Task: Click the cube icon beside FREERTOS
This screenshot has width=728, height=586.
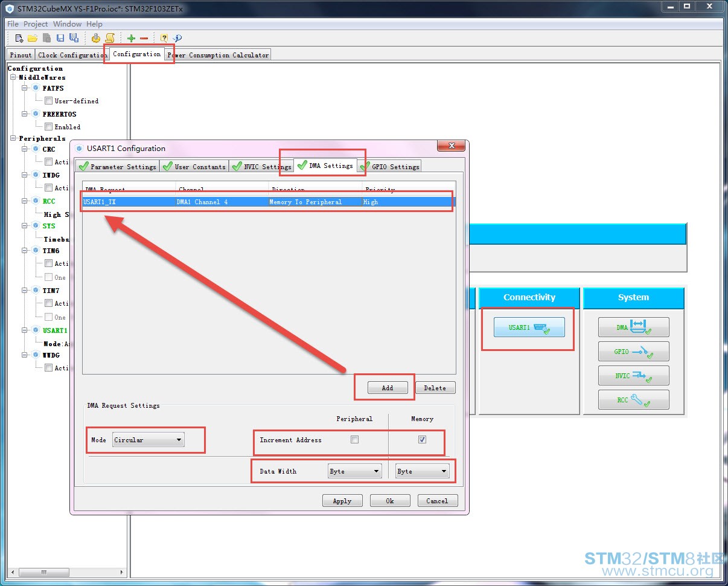Action: click(x=36, y=114)
